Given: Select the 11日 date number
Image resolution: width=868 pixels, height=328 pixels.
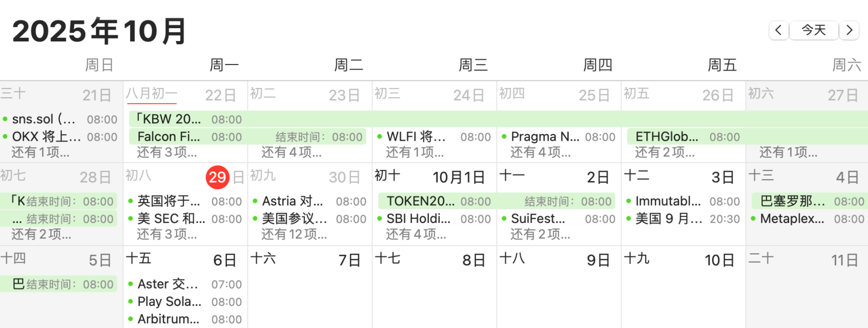Looking at the screenshot, I should pos(844,260).
